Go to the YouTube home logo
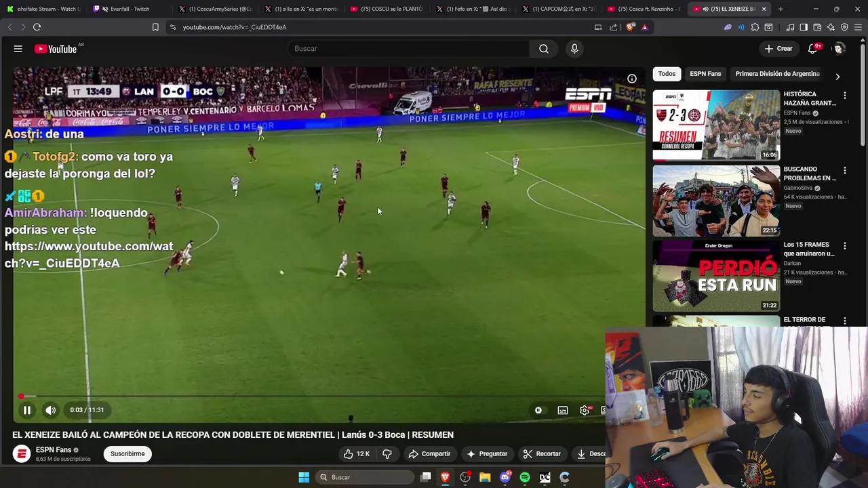 pyautogui.click(x=56, y=49)
